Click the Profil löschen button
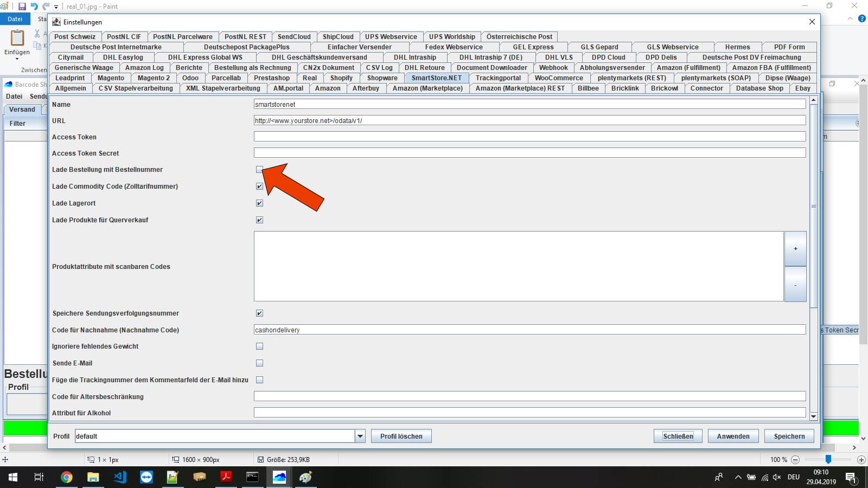The height and width of the screenshot is (488, 868). 401,436
